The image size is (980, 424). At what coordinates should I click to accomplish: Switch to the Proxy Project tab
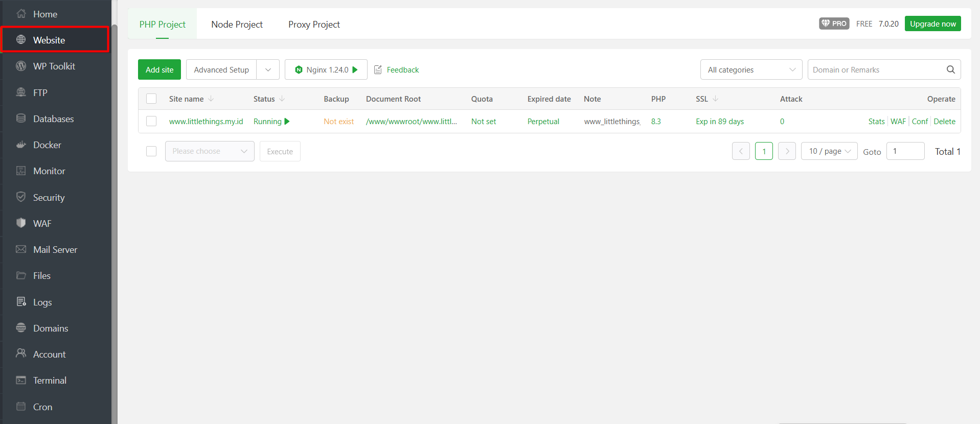tap(314, 25)
